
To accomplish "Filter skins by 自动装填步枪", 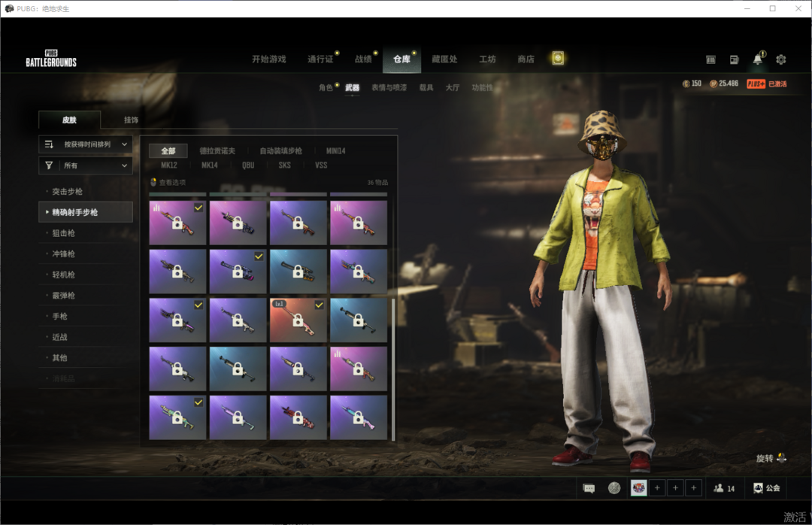I will [x=280, y=151].
